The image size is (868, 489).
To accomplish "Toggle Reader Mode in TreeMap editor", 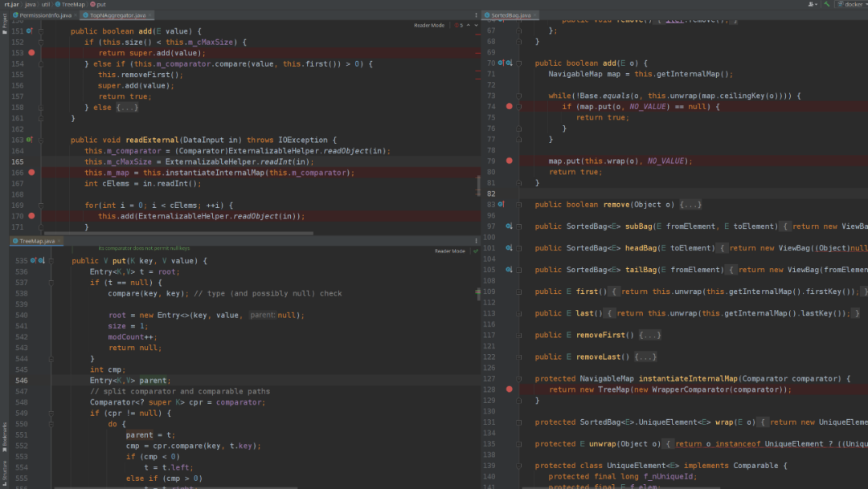I will pyautogui.click(x=449, y=251).
